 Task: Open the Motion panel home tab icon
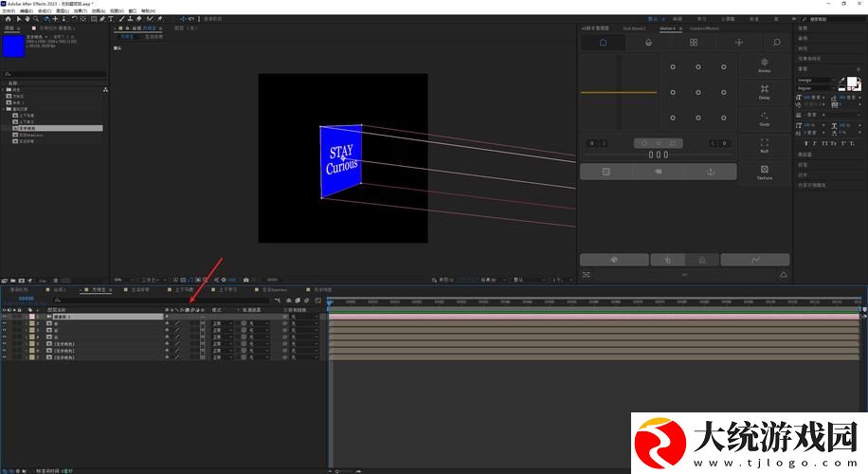pyautogui.click(x=603, y=43)
